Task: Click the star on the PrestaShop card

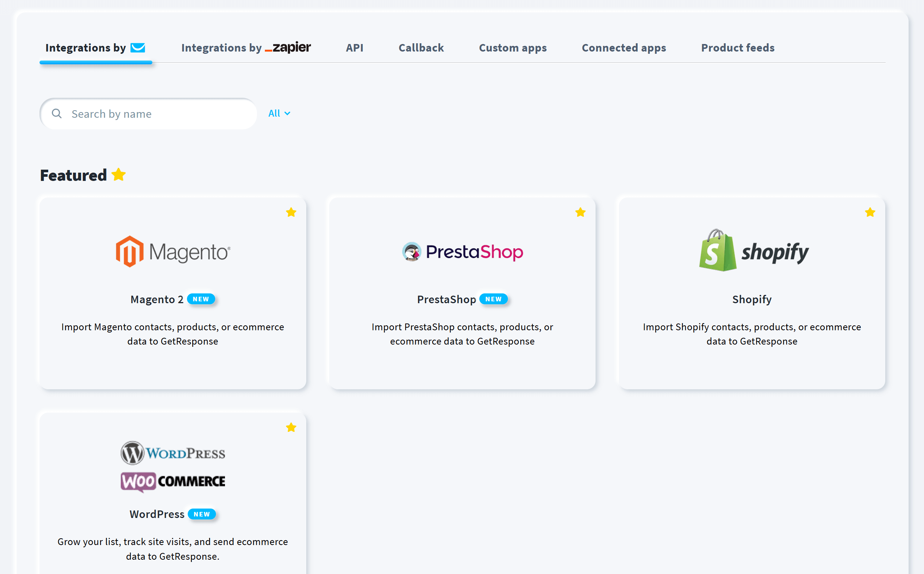Action: tap(581, 212)
